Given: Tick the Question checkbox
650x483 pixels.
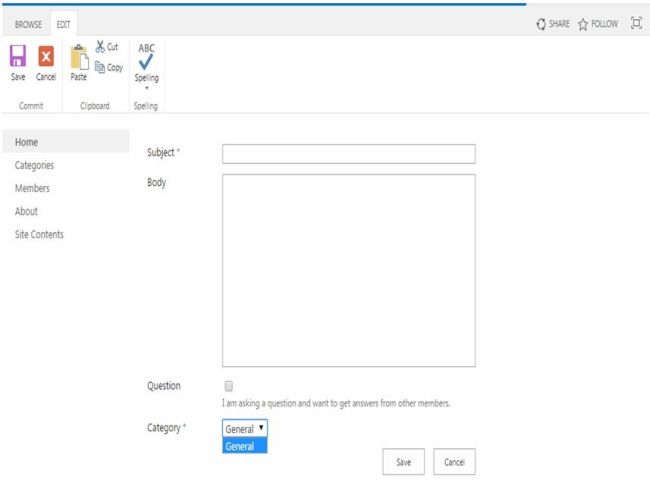Looking at the screenshot, I should tap(228, 386).
